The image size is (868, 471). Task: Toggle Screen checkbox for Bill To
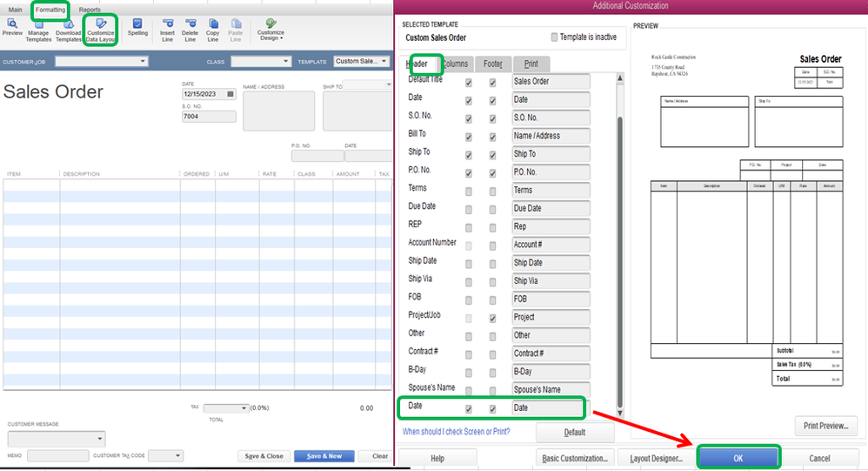469,137
